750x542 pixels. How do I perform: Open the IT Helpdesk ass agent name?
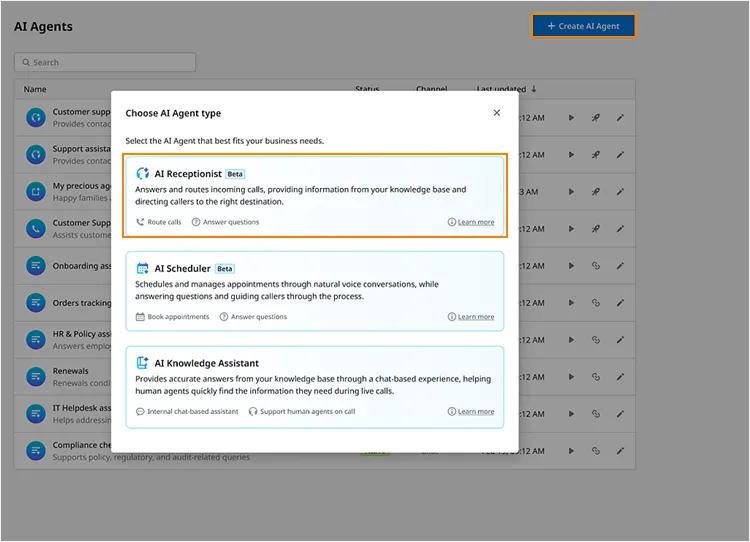(x=81, y=408)
